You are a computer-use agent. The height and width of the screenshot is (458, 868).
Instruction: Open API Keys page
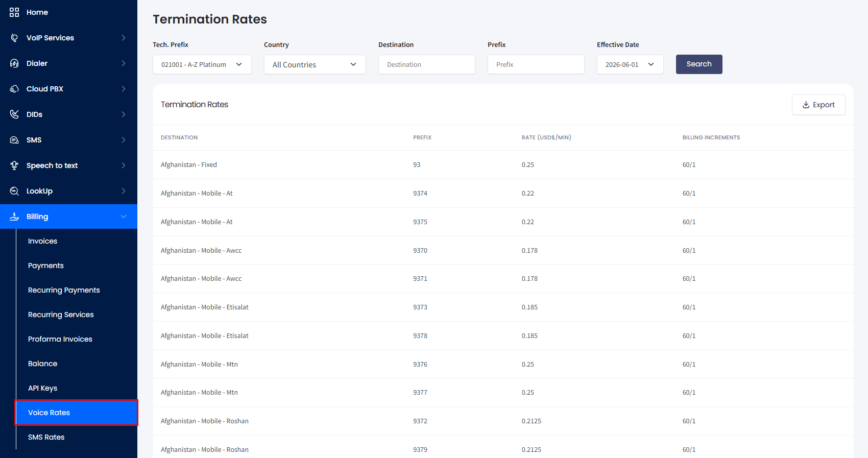click(42, 388)
